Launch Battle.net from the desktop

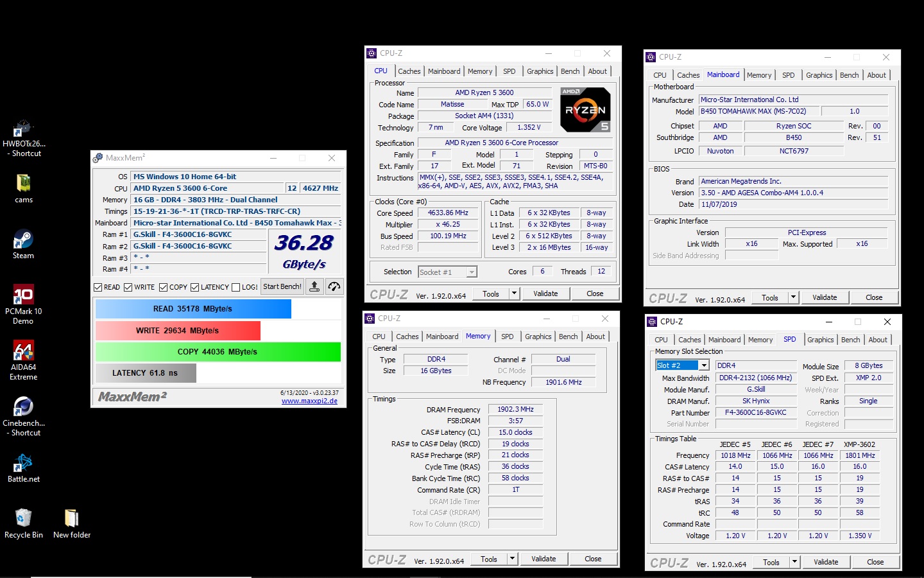pos(24,468)
